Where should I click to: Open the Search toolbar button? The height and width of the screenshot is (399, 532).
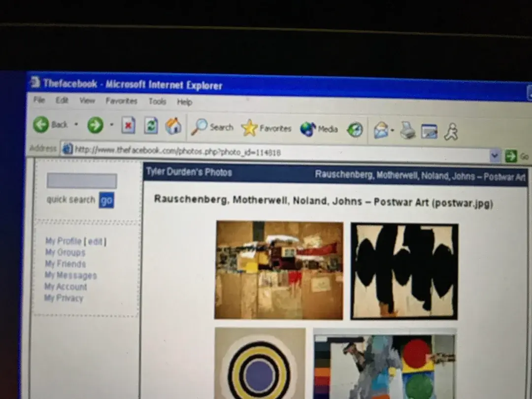click(212, 127)
